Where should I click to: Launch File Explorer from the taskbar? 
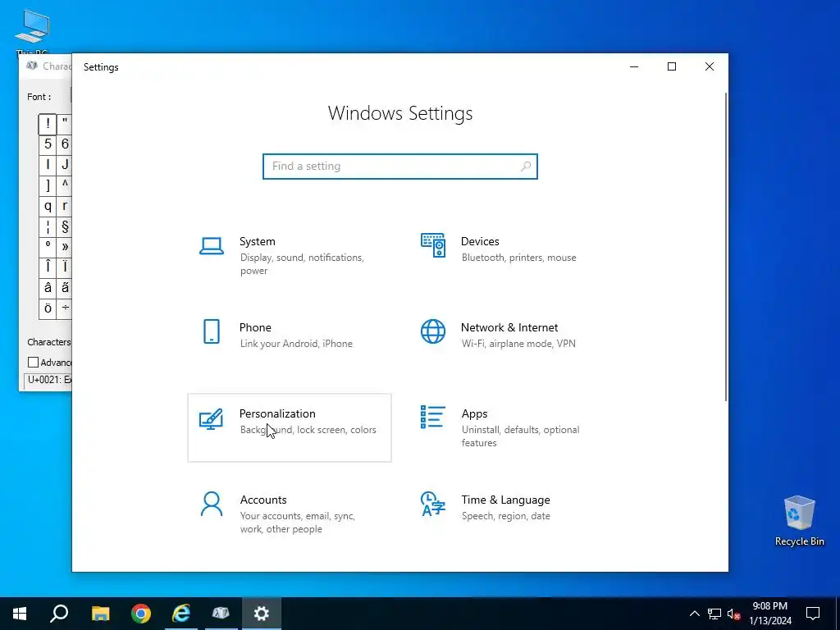(100, 614)
